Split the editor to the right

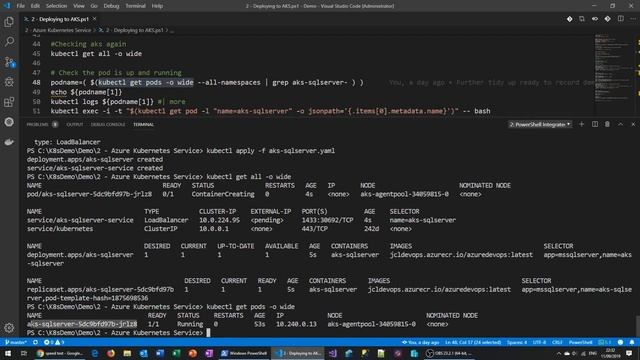pos(620,19)
